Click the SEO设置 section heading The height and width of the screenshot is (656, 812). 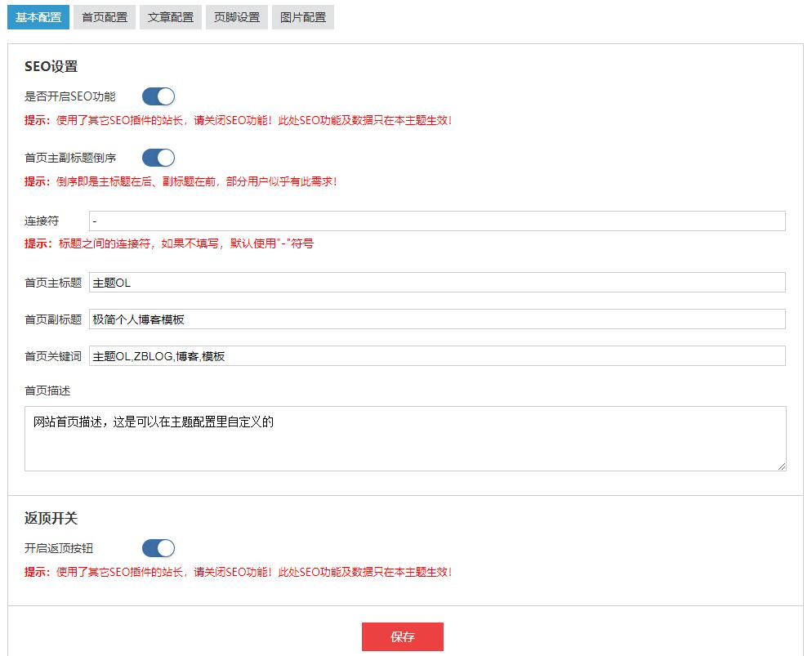[x=51, y=66]
